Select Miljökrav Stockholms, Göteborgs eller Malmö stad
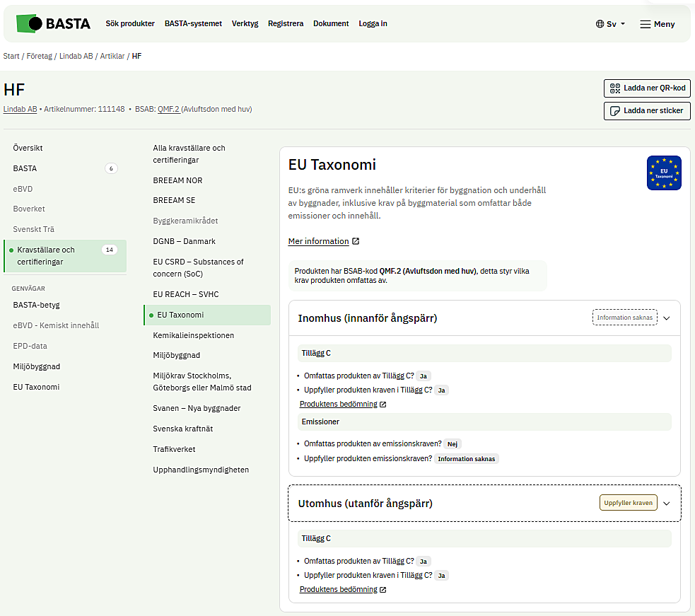695x616 pixels. tap(202, 382)
